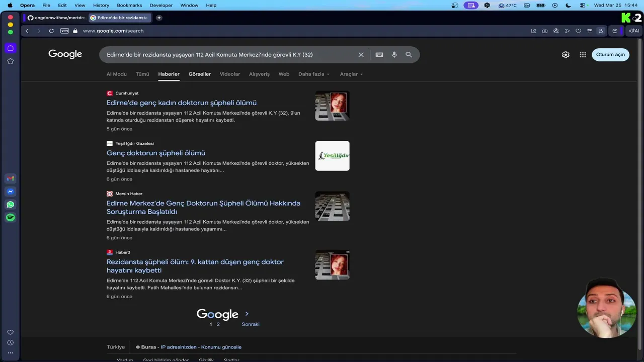Click the Mersin Haber building thumbnail
644x362 pixels.
tap(332, 206)
